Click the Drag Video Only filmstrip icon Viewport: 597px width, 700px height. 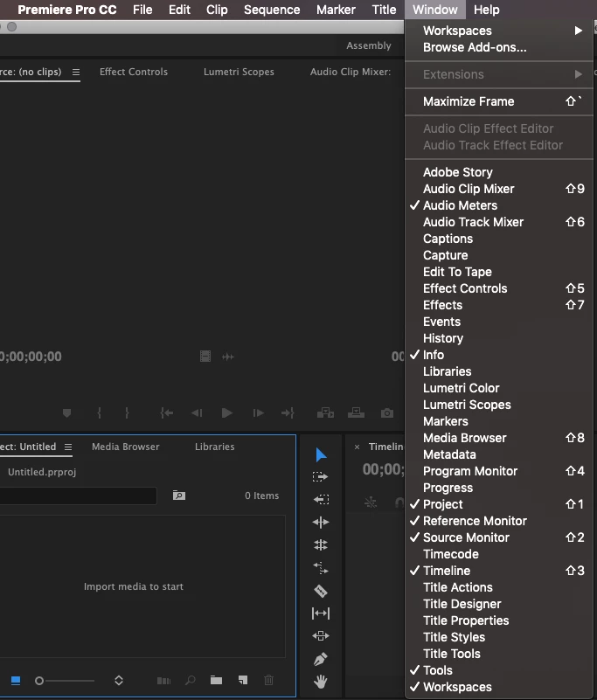[x=205, y=357]
